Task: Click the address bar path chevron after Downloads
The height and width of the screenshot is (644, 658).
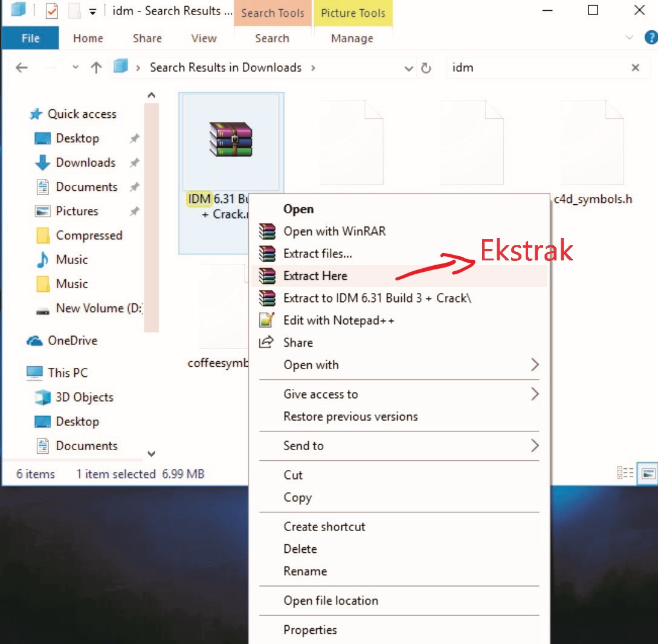Action: pyautogui.click(x=313, y=68)
